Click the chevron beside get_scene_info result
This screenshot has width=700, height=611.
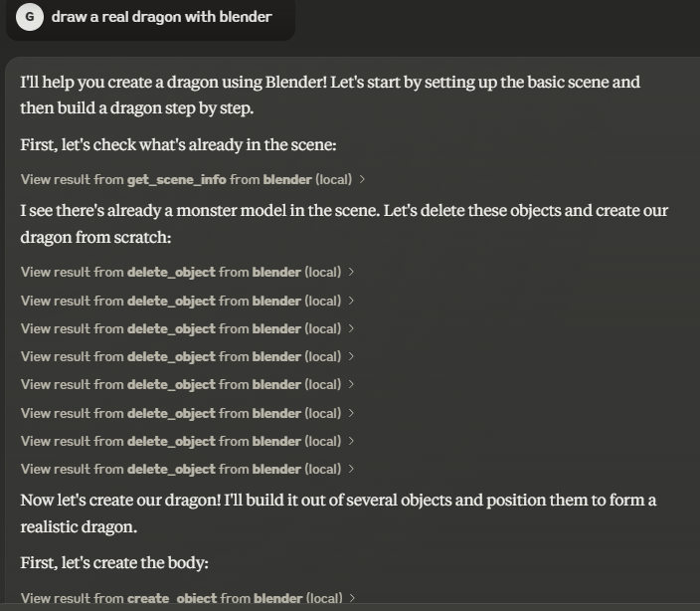(362, 179)
